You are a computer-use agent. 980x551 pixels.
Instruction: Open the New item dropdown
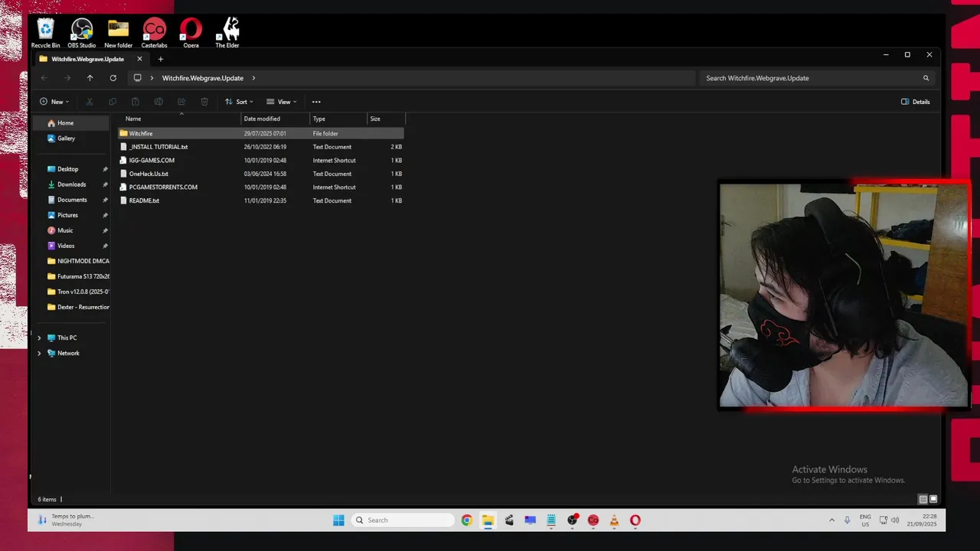(x=54, y=102)
